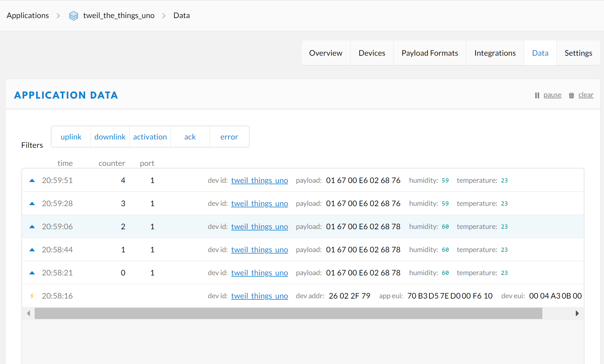
Task: Open dev id link in counter 3 row
Action: [x=260, y=203]
